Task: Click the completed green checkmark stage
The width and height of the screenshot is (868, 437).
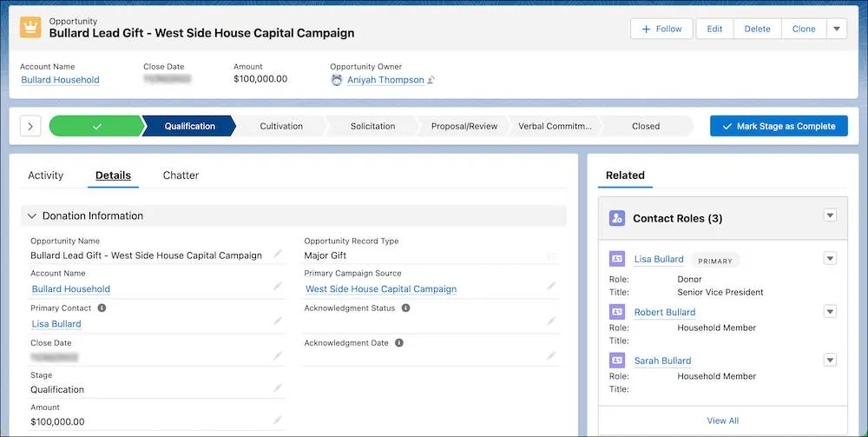Action: [x=97, y=126]
